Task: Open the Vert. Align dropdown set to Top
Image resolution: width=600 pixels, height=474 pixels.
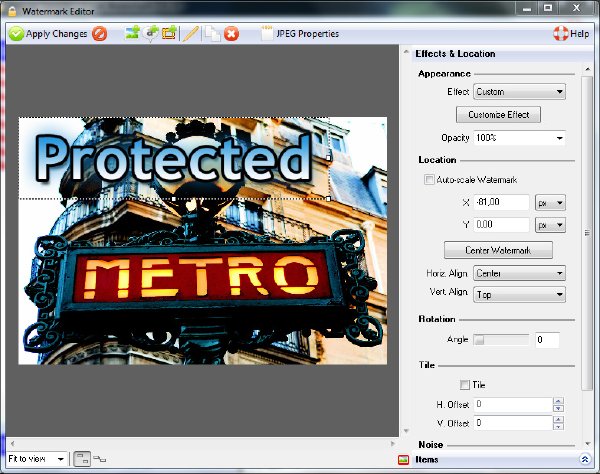Action: pyautogui.click(x=519, y=295)
